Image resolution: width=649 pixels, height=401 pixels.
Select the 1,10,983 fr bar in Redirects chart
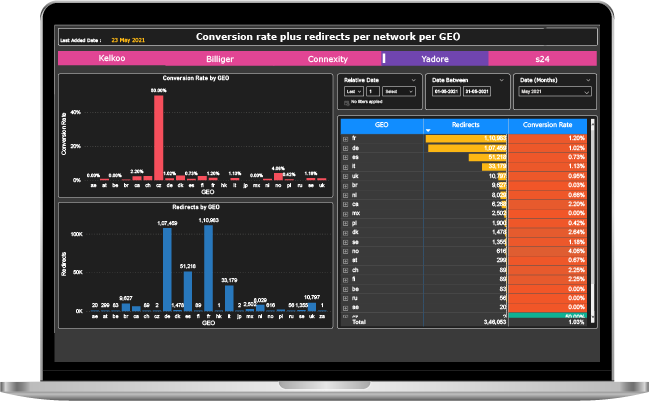(x=209, y=268)
